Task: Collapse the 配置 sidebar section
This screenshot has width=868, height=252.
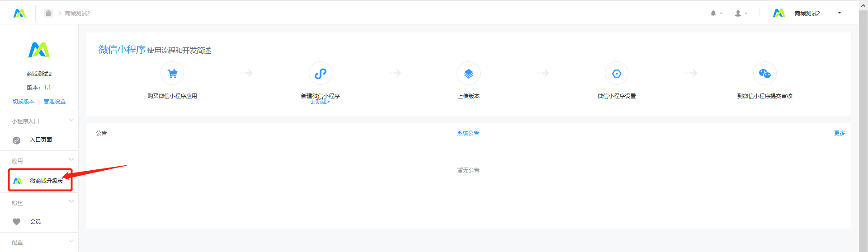Action: (x=71, y=241)
